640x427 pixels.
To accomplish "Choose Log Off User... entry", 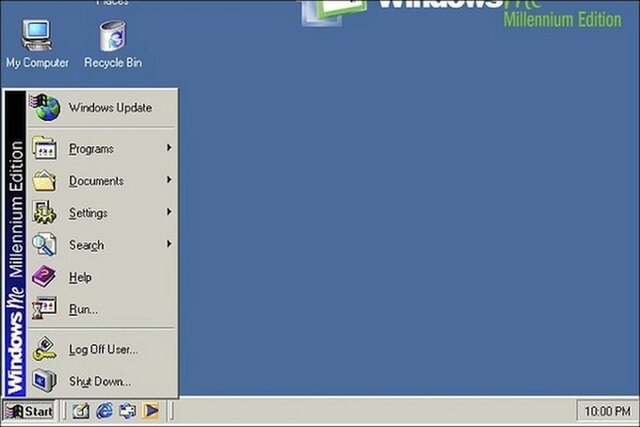I will click(101, 349).
